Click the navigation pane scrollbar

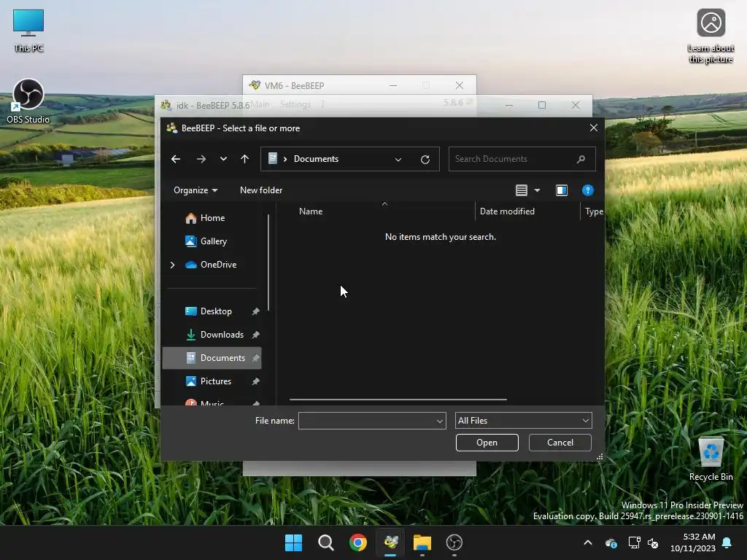pos(268,262)
